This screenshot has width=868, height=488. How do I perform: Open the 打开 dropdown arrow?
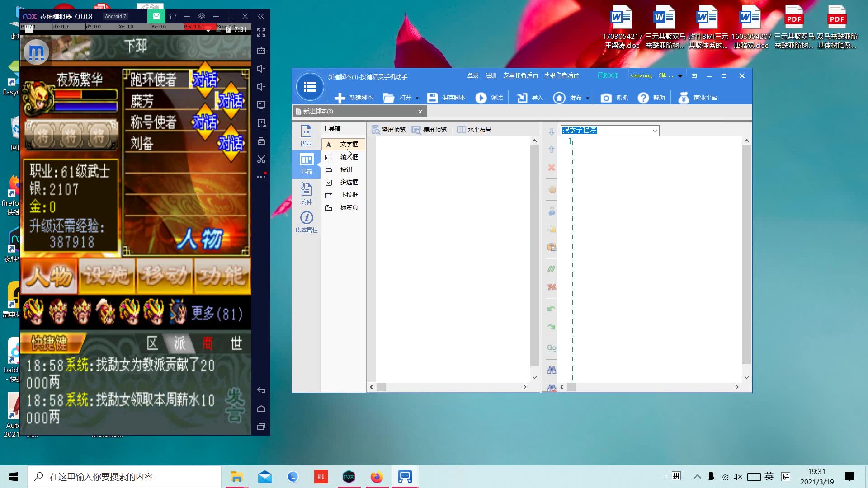(417, 98)
